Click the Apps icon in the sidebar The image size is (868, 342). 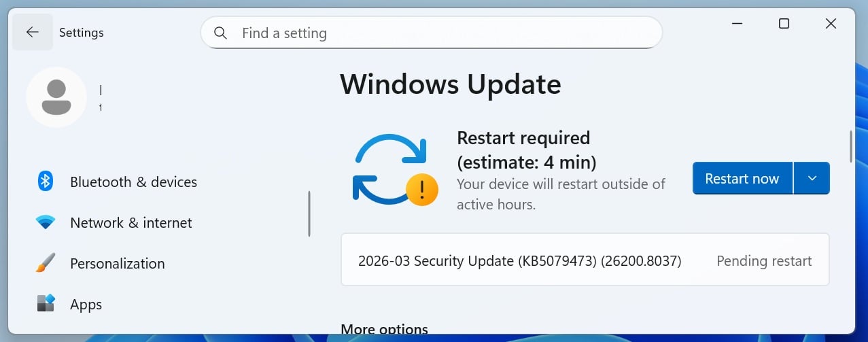pos(45,304)
